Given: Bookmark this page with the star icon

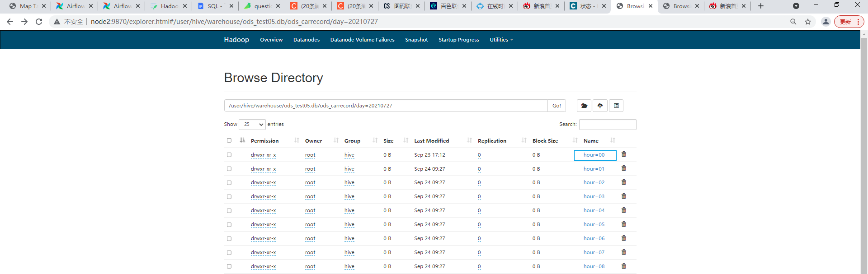Looking at the screenshot, I should click(808, 22).
